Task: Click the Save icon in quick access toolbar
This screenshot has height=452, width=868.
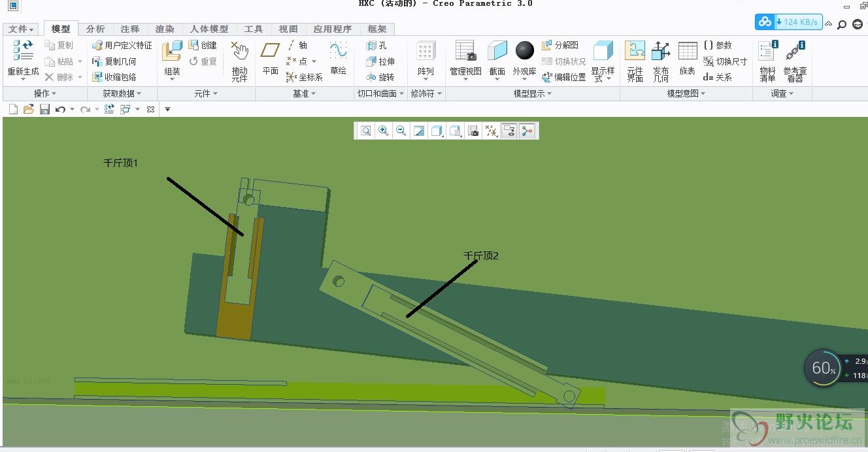Action: [44, 109]
